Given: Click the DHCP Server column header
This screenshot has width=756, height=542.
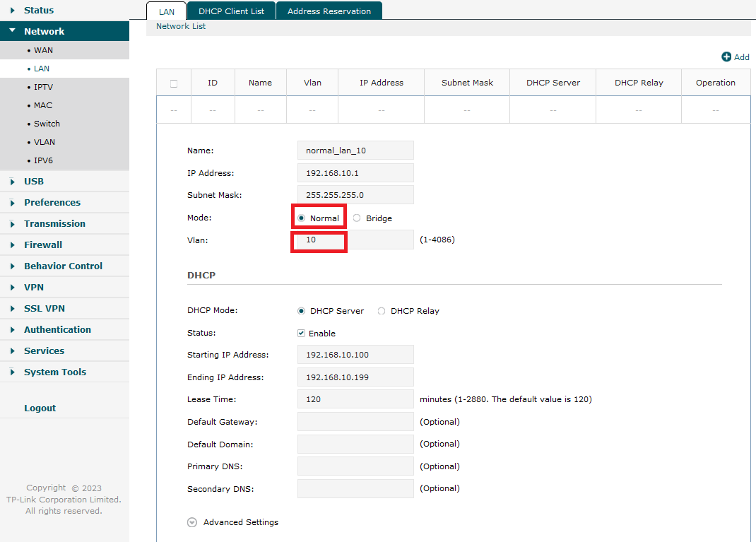Looking at the screenshot, I should (553, 83).
